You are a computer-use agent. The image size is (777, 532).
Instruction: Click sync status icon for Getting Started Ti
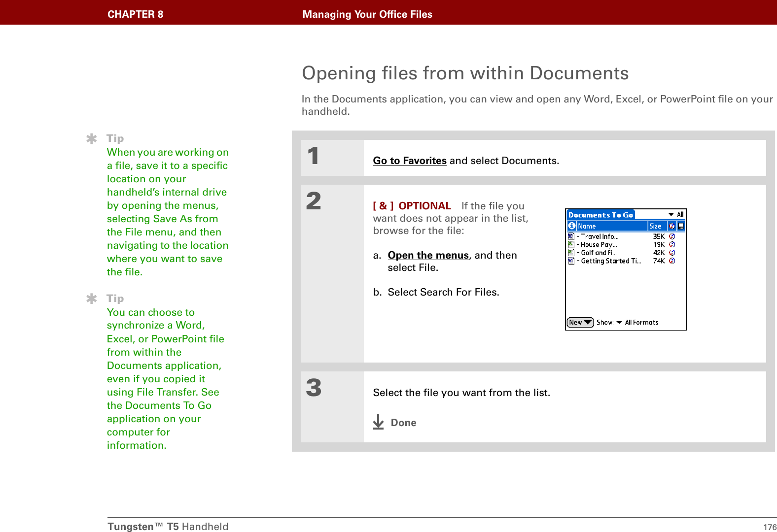(x=672, y=261)
